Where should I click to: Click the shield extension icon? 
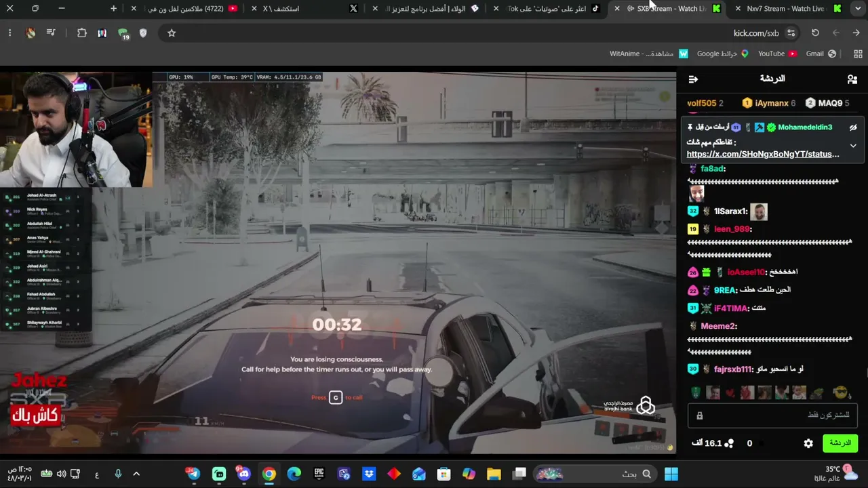click(143, 33)
